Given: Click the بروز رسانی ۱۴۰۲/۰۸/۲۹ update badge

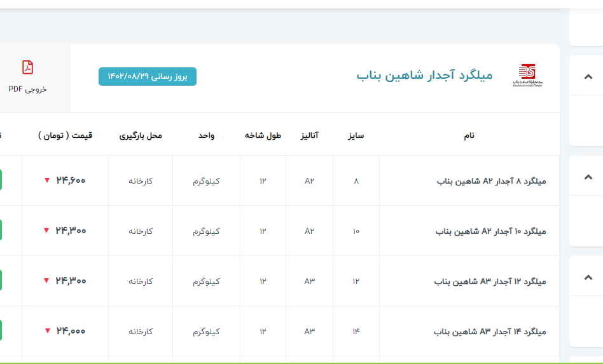Looking at the screenshot, I should click(148, 76).
